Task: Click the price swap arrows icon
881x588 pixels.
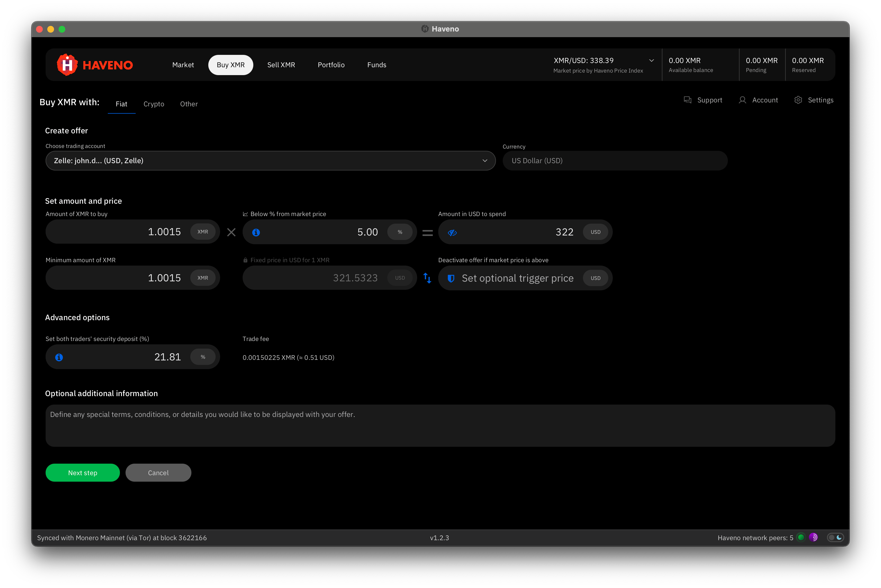Action: click(427, 278)
